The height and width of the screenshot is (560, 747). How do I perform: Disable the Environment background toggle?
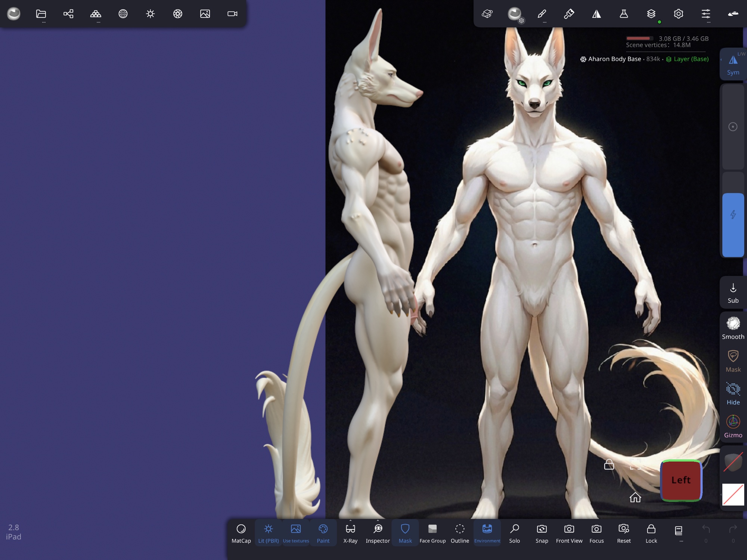487,533
